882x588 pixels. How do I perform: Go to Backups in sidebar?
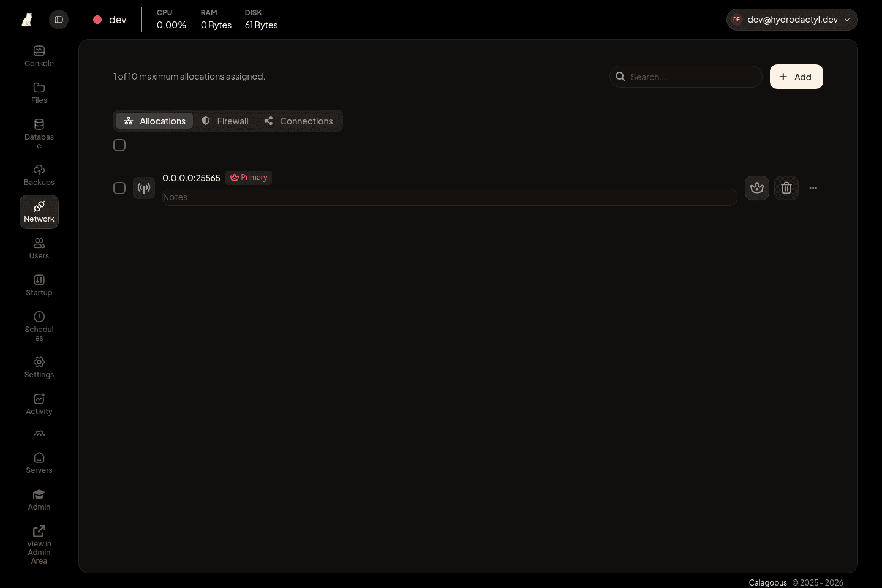pyautogui.click(x=39, y=175)
